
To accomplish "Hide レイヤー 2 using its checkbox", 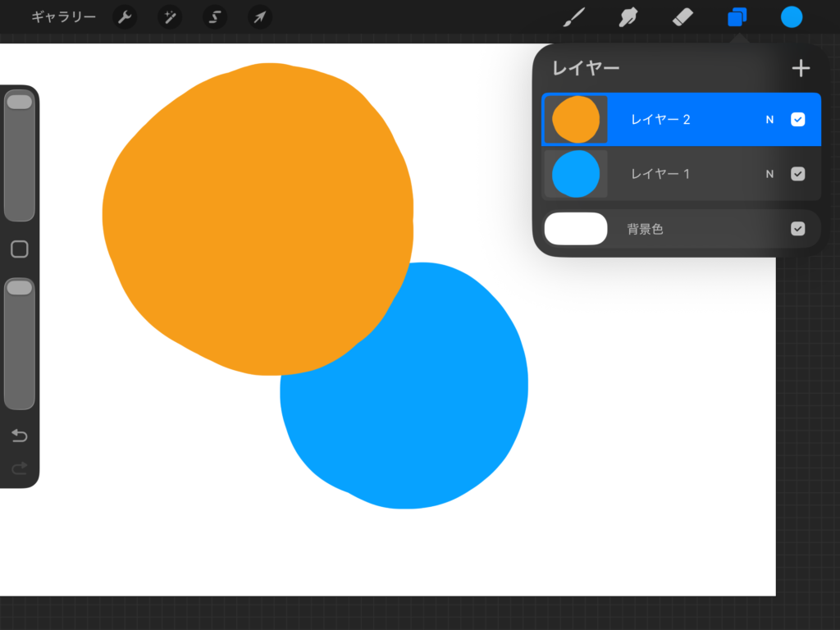I will pos(797,120).
